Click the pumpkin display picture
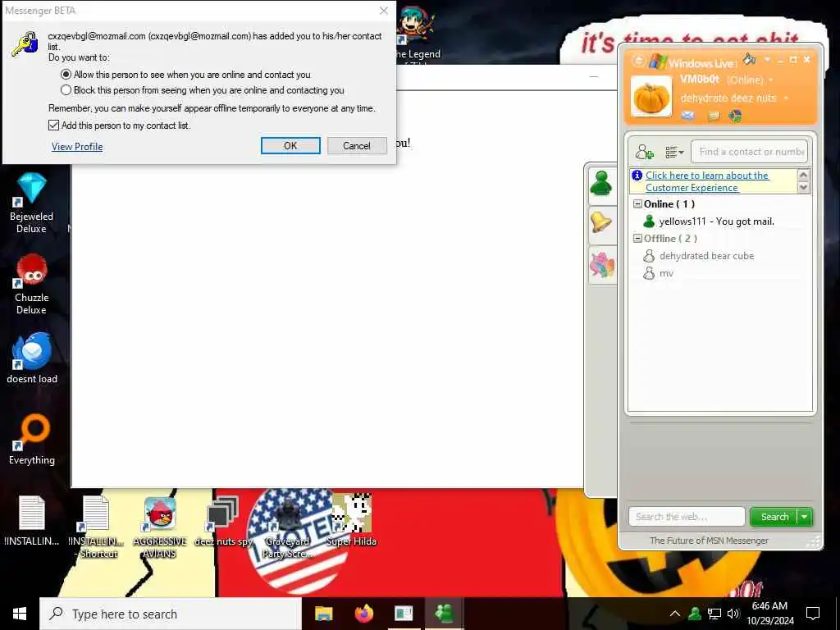This screenshot has height=630, width=840. tap(651, 97)
